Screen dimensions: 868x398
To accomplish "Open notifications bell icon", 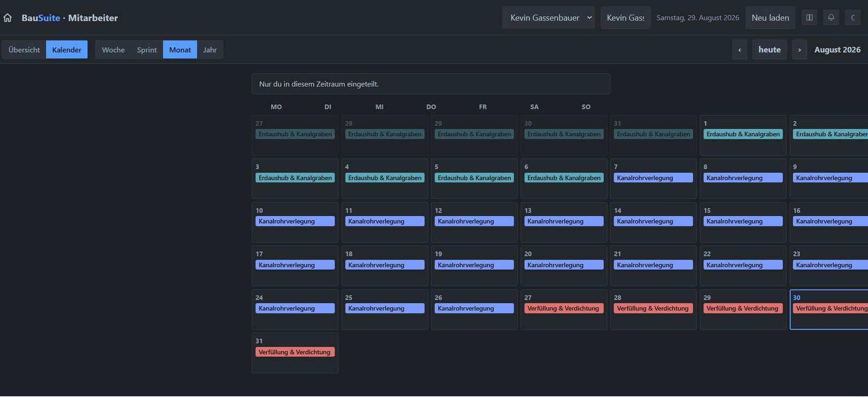I will (x=831, y=18).
